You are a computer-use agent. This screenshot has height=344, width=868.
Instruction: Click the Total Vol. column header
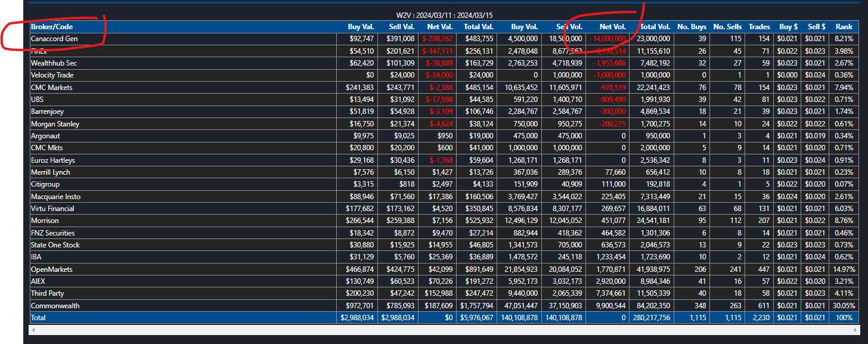point(655,27)
